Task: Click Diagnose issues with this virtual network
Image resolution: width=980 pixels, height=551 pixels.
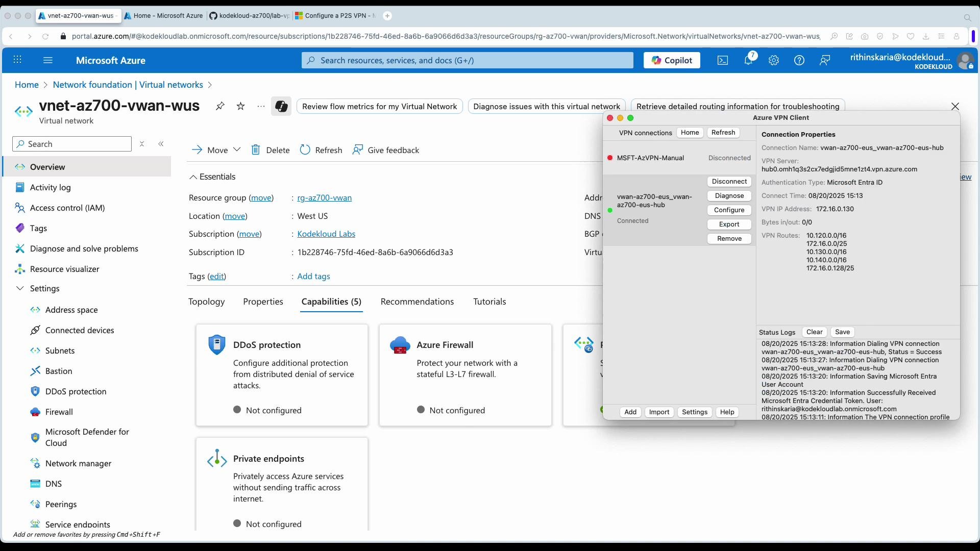Action: [x=546, y=106]
